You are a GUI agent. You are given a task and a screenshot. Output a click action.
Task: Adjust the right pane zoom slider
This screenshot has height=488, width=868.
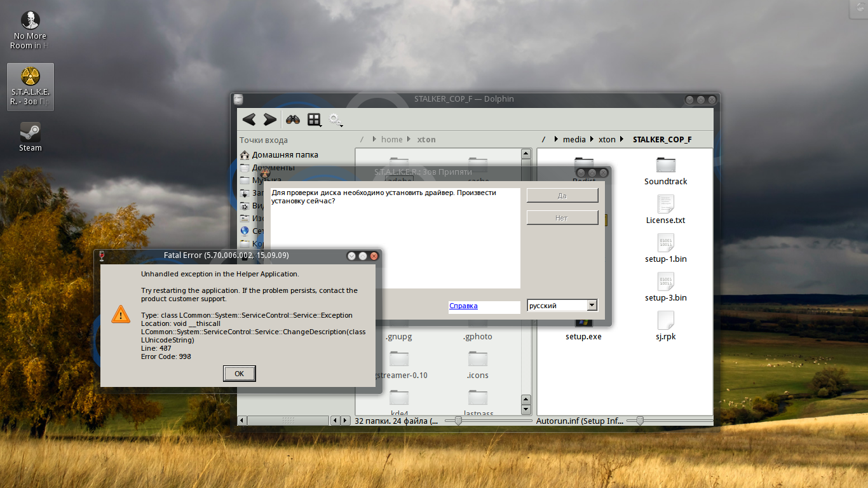coord(640,421)
